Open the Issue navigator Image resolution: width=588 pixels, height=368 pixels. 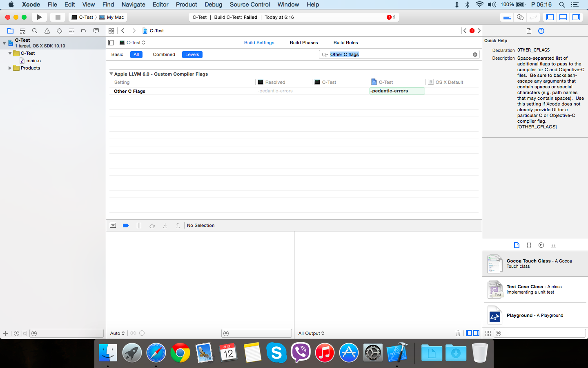point(47,31)
